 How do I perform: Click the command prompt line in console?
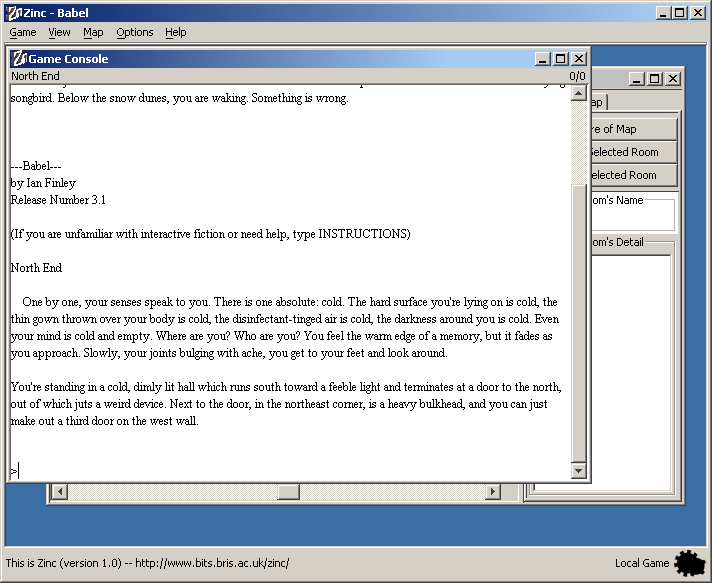coord(290,470)
